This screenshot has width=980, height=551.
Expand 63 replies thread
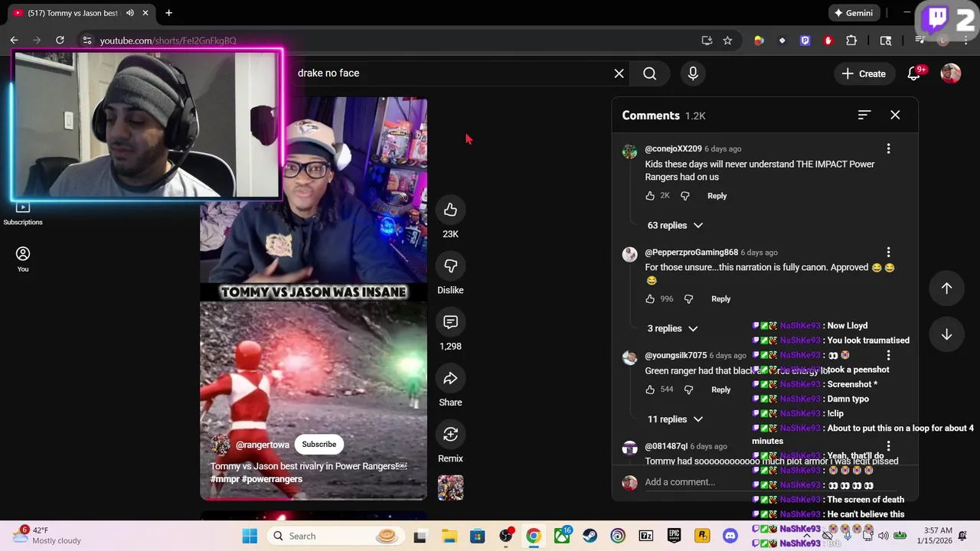click(675, 226)
